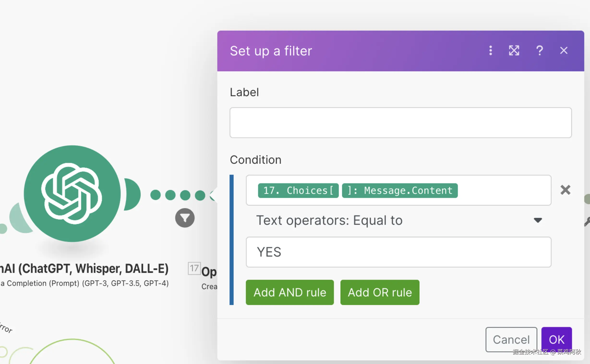Remove the condition using the X icon
Image resolution: width=590 pixels, height=364 pixels.
click(x=565, y=190)
